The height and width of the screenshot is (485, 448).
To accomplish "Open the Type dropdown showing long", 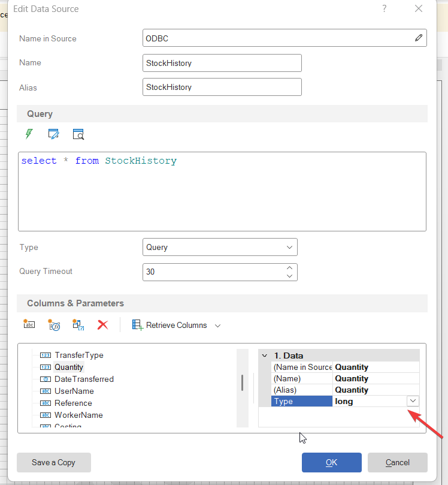I will (413, 401).
